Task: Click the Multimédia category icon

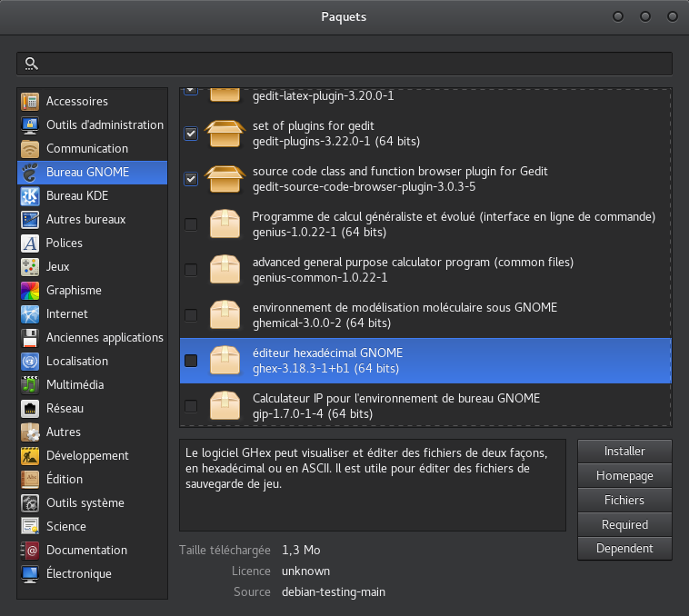Action: click(30, 385)
